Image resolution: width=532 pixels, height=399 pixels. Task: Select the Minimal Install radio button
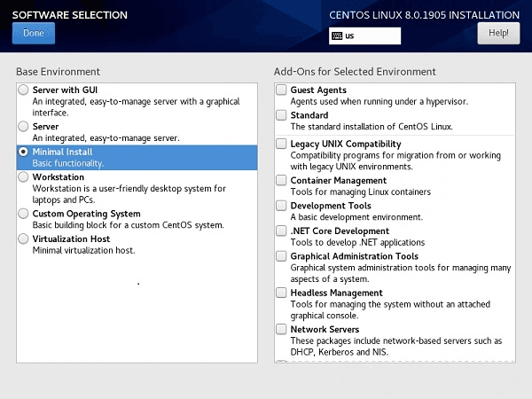click(23, 152)
